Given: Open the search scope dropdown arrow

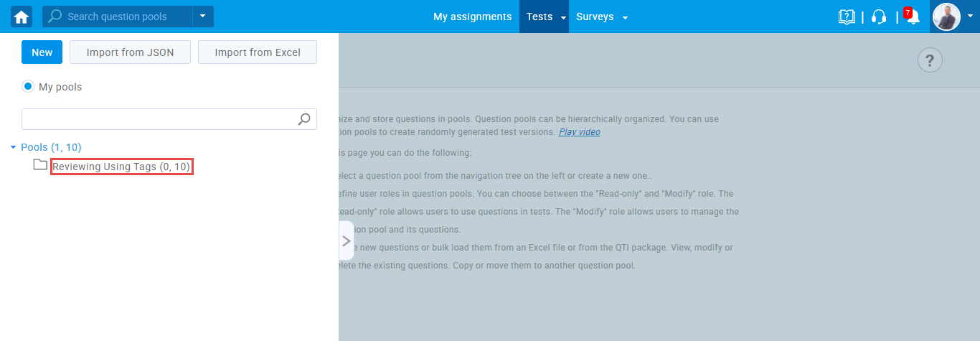Looking at the screenshot, I should coord(203,17).
